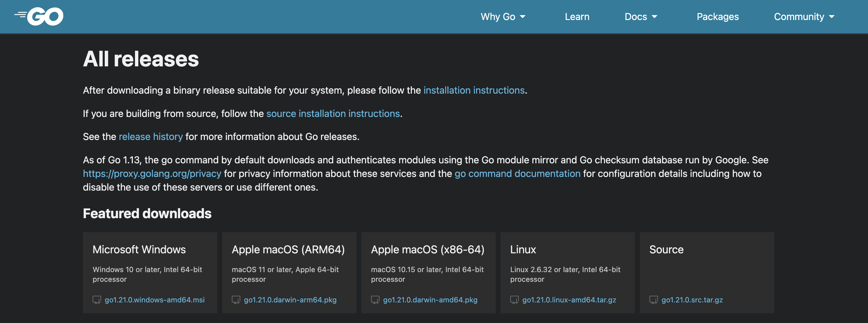The image size is (868, 323).
Task: Download go1.21.0.linux-amd64.tar.gz
Action: coord(569,300)
